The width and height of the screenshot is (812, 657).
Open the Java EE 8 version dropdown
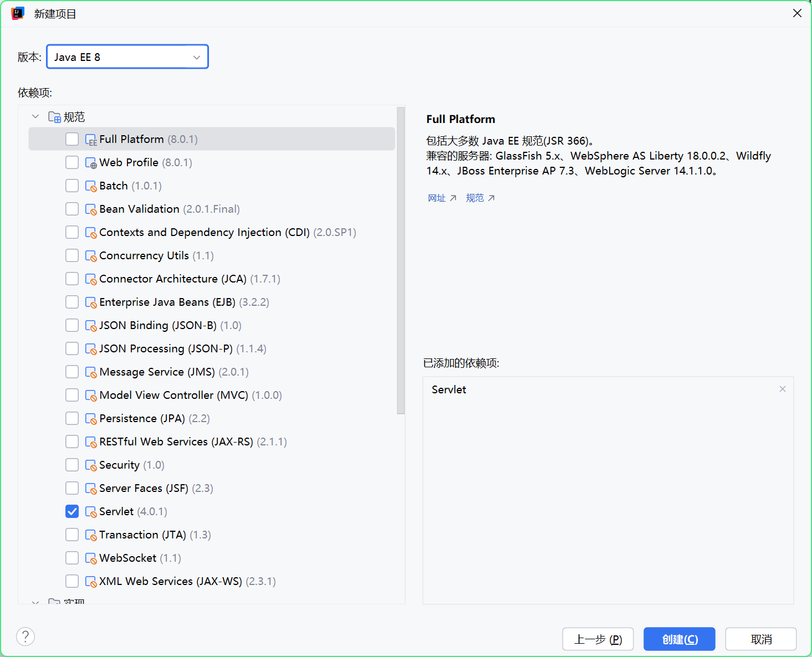pyautogui.click(x=127, y=57)
